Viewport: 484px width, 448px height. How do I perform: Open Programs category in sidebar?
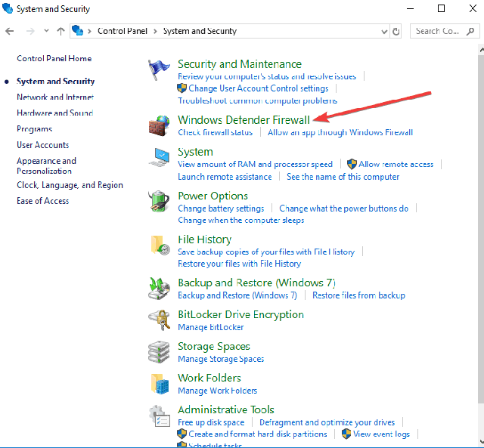tap(35, 129)
